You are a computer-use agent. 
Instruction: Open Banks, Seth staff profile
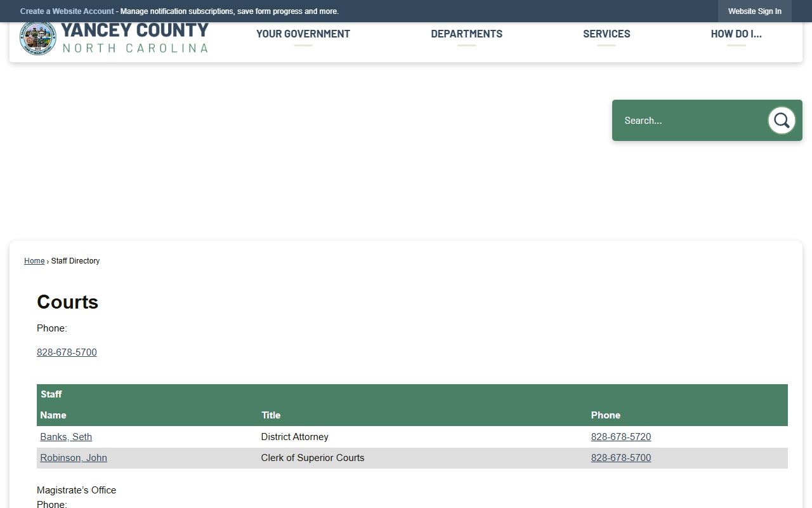[66, 437]
